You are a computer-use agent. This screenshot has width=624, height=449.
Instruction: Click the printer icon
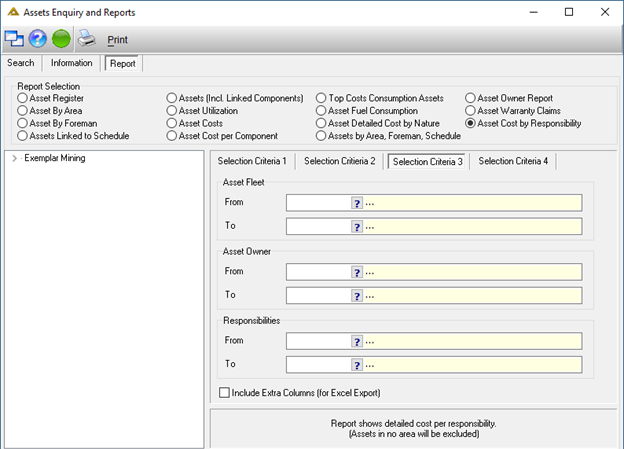86,39
